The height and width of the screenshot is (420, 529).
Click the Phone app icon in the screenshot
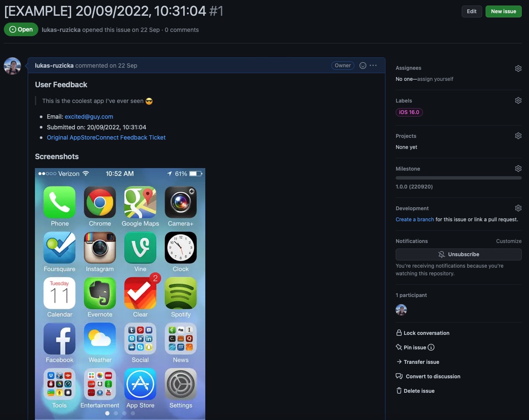click(x=60, y=202)
